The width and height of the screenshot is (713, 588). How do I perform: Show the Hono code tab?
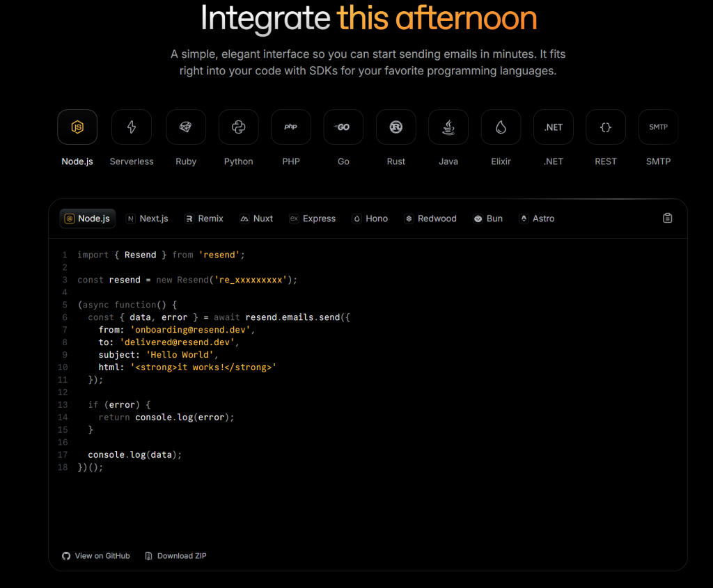click(x=370, y=218)
